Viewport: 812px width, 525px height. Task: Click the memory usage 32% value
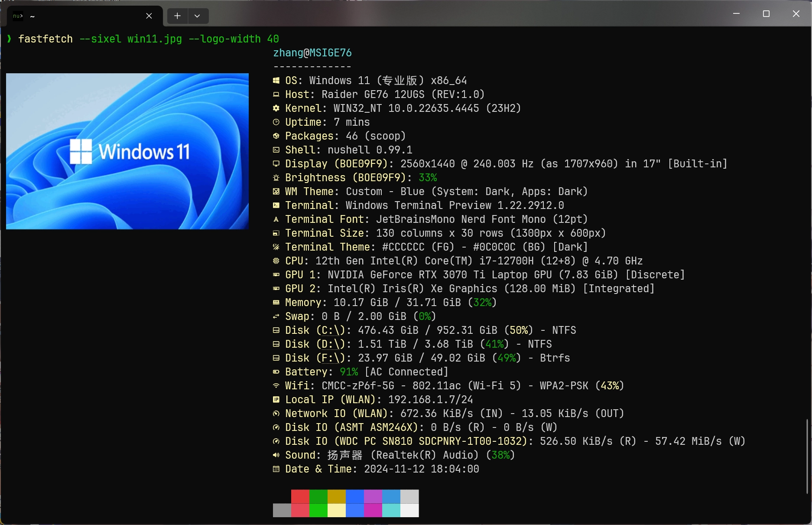(482, 303)
